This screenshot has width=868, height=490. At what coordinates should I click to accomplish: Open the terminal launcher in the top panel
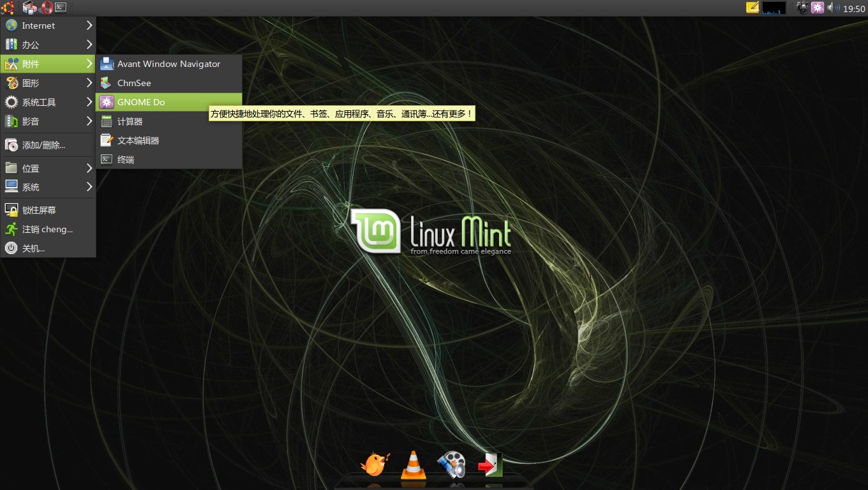click(61, 8)
